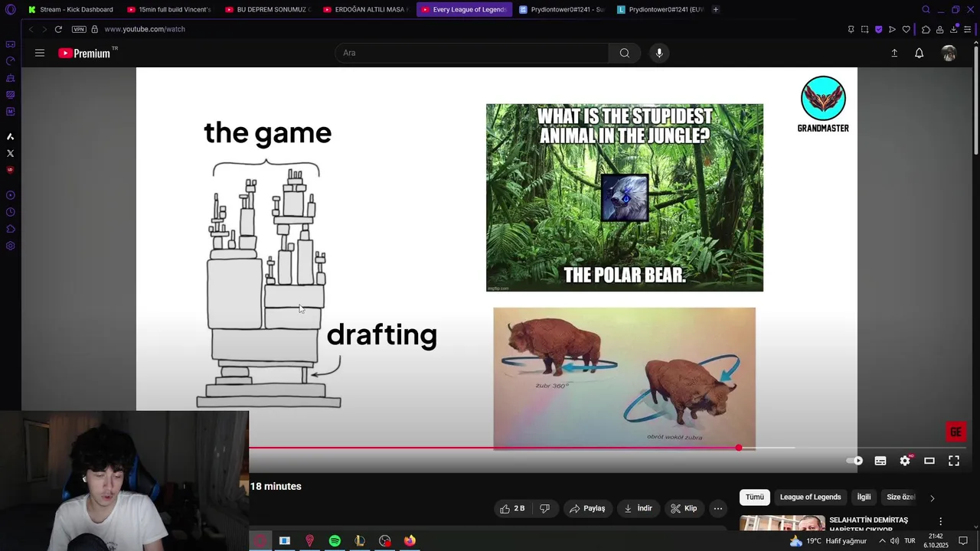This screenshot has height=551, width=980.
Task: Open the extensions cube icon
Action: pyautogui.click(x=926, y=29)
